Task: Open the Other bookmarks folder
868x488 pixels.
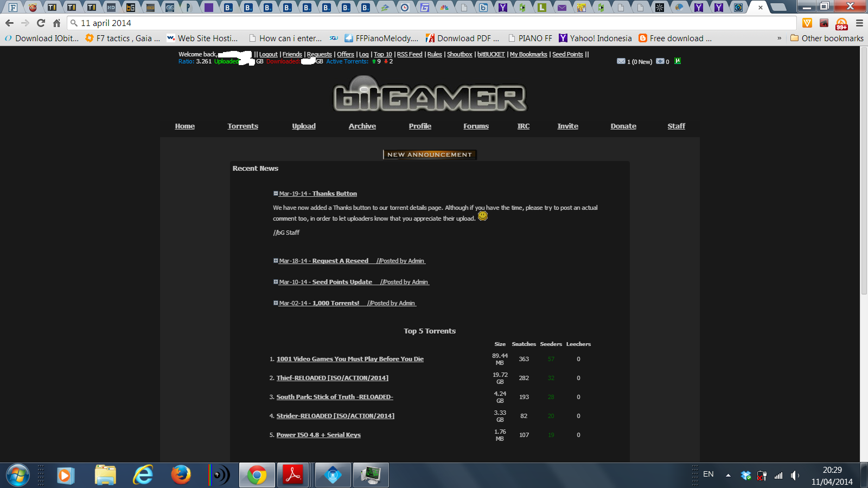Action: (x=827, y=38)
